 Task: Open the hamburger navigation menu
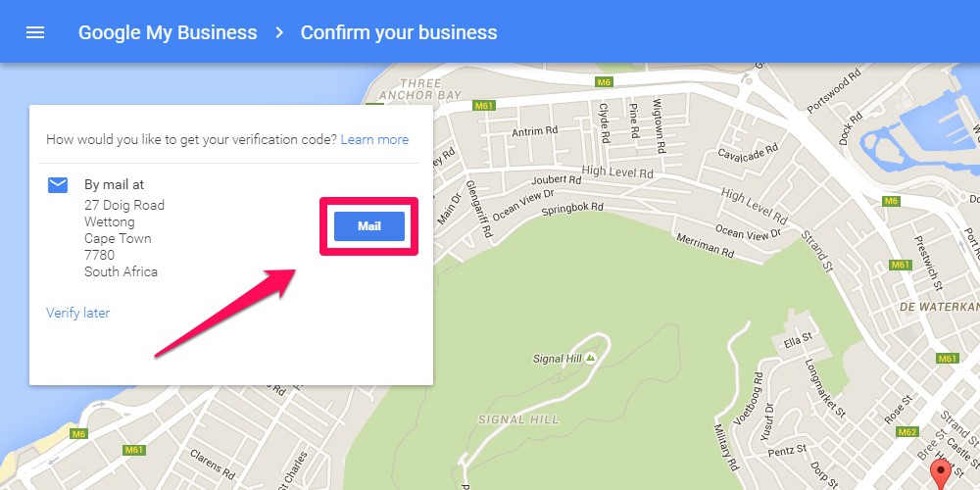coord(35,32)
